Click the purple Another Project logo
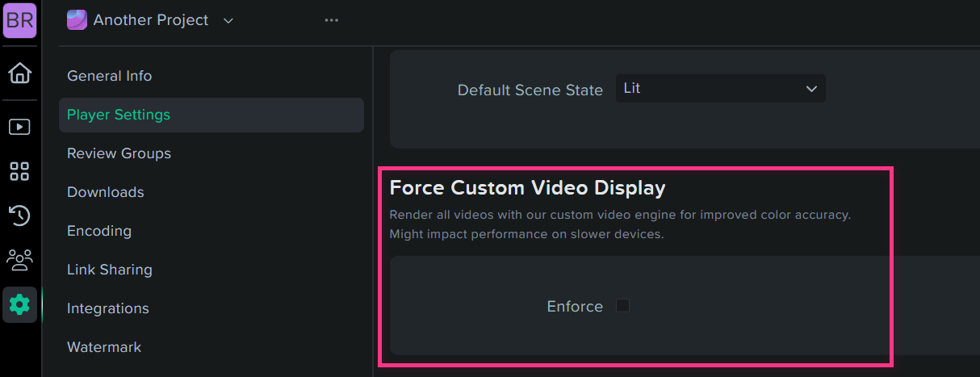Image resolution: width=980 pixels, height=377 pixels. click(x=77, y=20)
